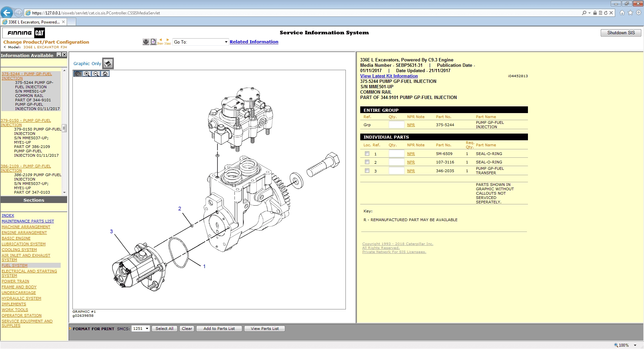Go to previous page with Prev arrow
The image size is (644, 349).
pyautogui.click(x=160, y=42)
